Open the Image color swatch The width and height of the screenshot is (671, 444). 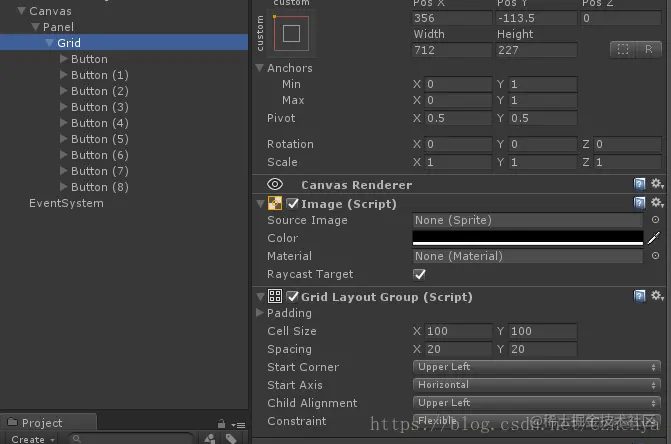(x=528, y=238)
